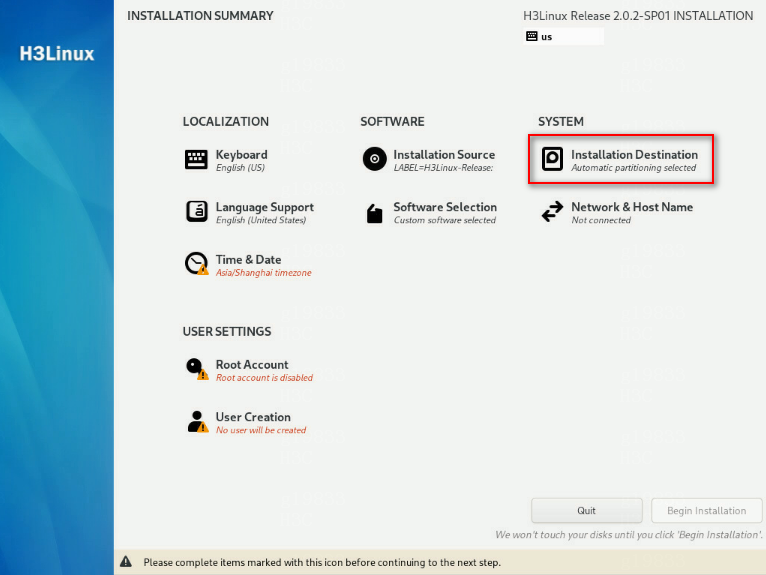Open the Root Account label
The image size is (766, 575).
(252, 365)
